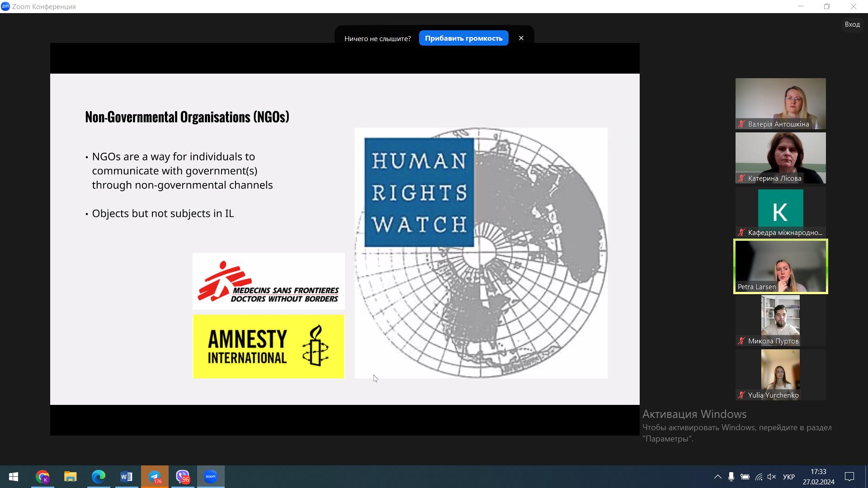Viewport: 868px width, 488px height.
Task: Click the Medecins Sans Frontieres logo
Action: pyautogui.click(x=269, y=281)
